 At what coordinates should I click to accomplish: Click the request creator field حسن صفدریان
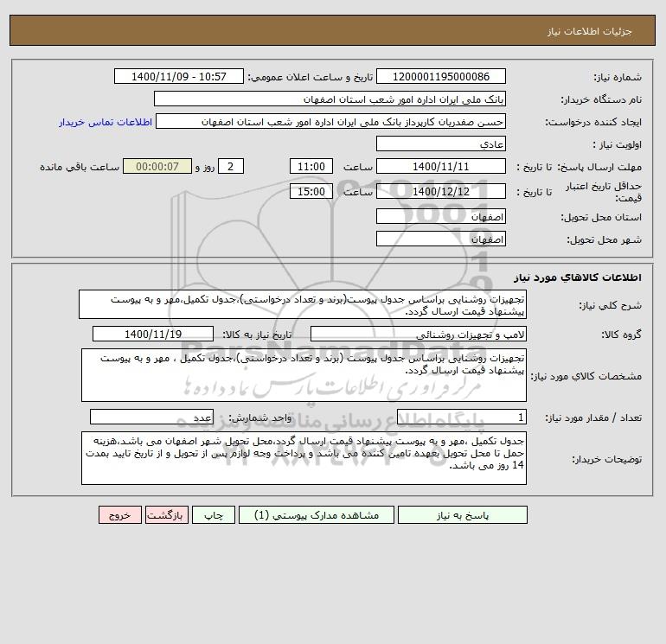331,121
